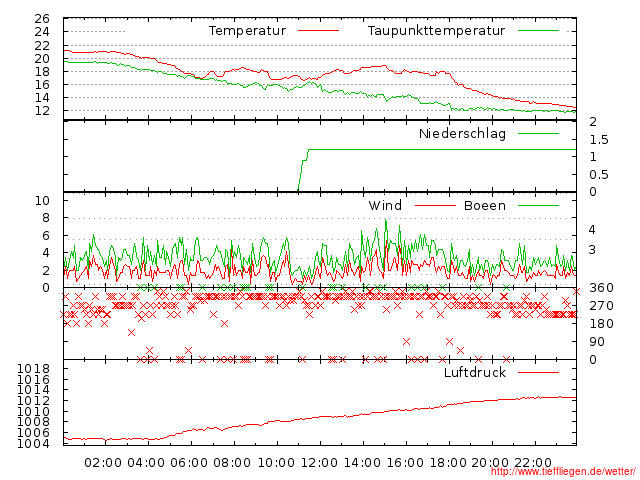Image resolution: width=640 pixels, height=480 pixels.
Task: Click the 1004 pressure axis value
Action: click(x=33, y=444)
